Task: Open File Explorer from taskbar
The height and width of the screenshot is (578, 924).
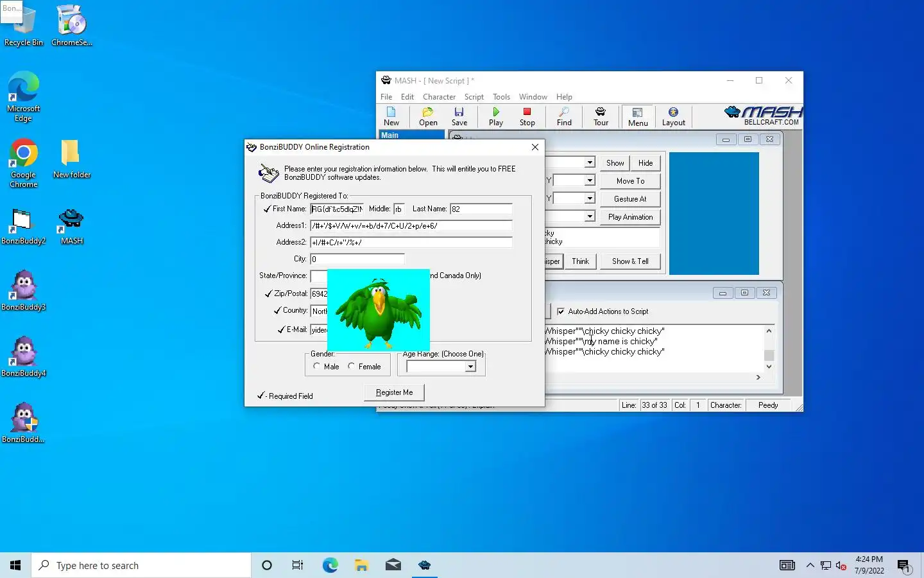Action: point(361,565)
